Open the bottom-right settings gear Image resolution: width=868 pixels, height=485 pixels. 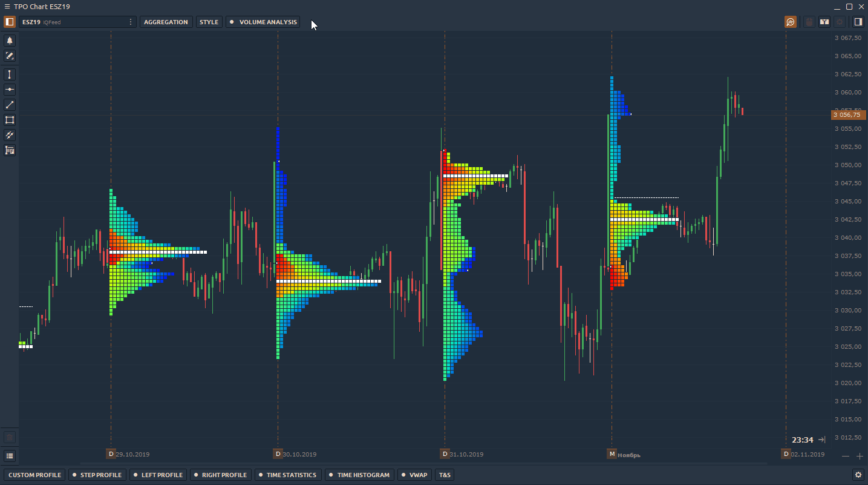(858, 475)
